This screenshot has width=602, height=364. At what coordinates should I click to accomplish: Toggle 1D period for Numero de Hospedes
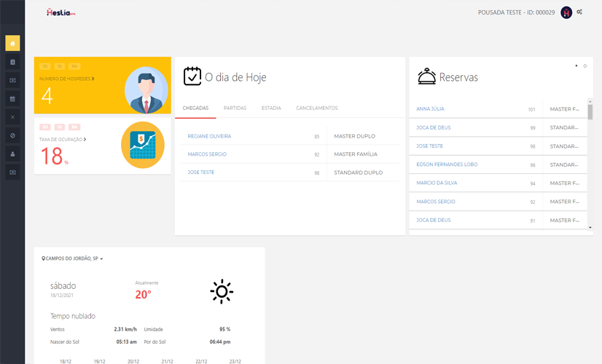click(x=45, y=66)
